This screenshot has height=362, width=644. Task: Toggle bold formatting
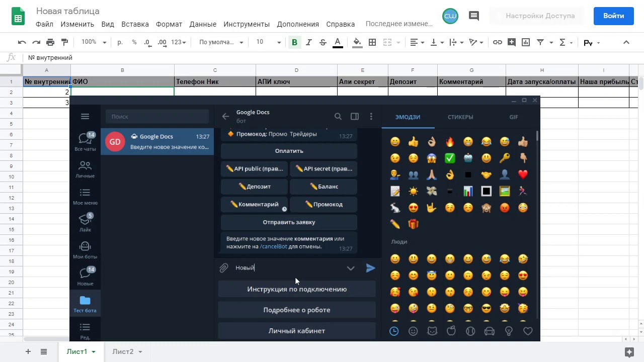pyautogui.click(x=294, y=42)
